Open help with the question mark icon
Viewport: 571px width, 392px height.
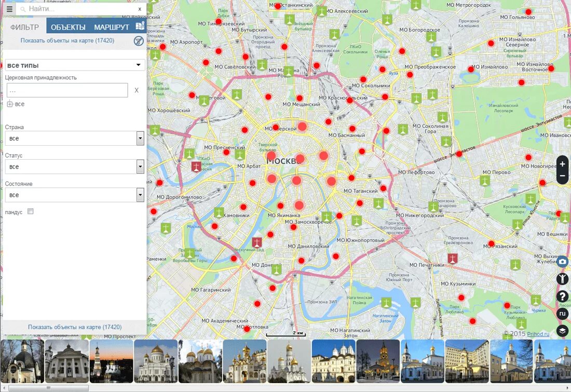tap(563, 296)
